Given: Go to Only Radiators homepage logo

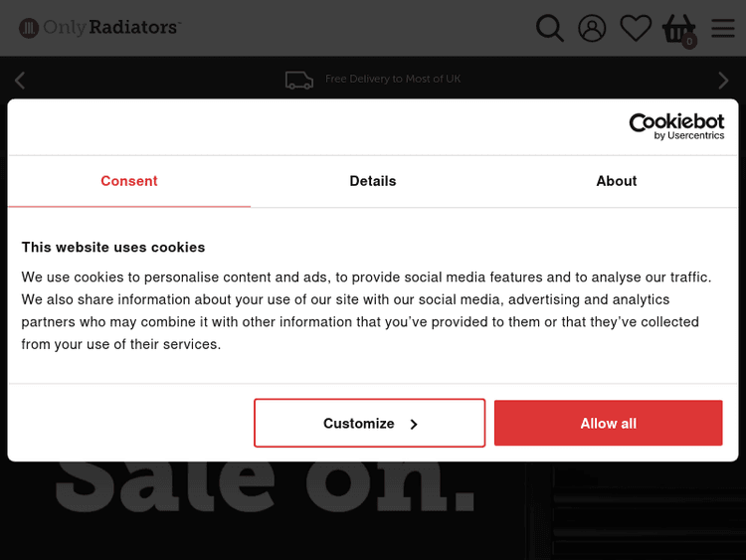Looking at the screenshot, I should (99, 28).
